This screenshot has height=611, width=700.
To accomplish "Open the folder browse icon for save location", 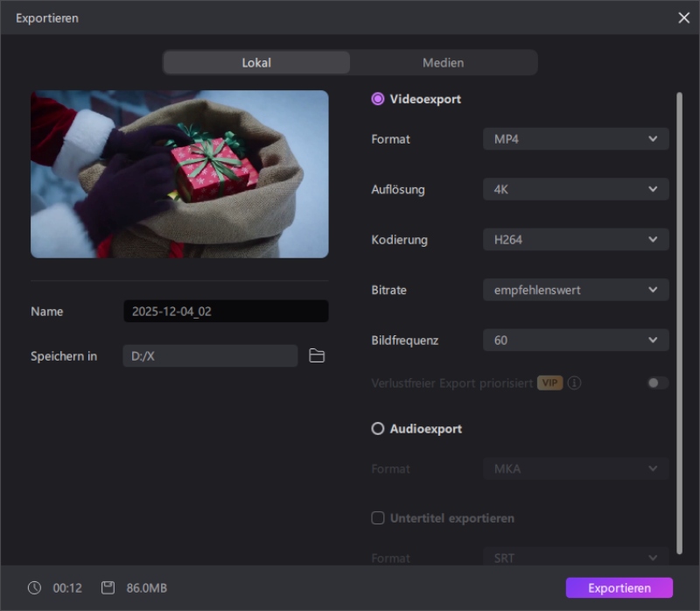I will (x=317, y=355).
